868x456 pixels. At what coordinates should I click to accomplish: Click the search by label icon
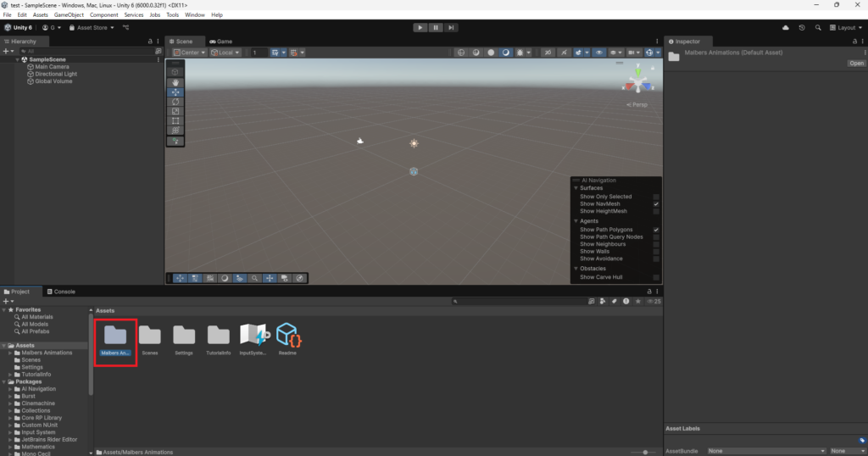[614, 301]
